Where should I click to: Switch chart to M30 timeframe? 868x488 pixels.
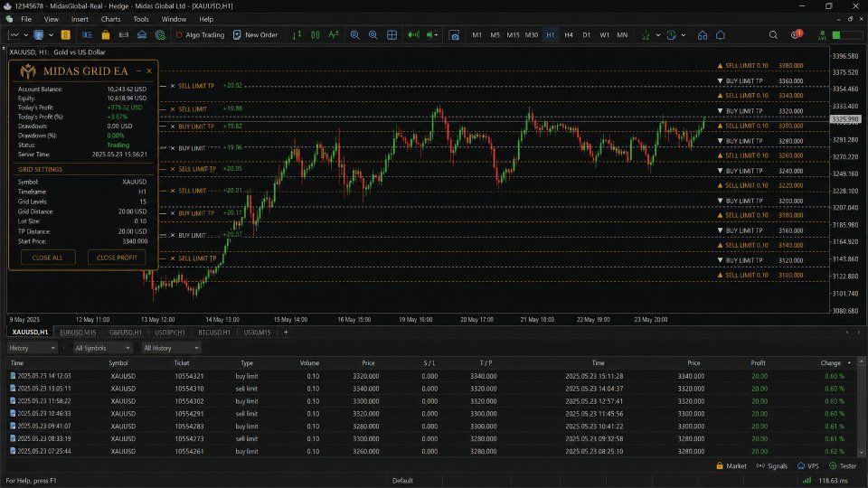(532, 35)
